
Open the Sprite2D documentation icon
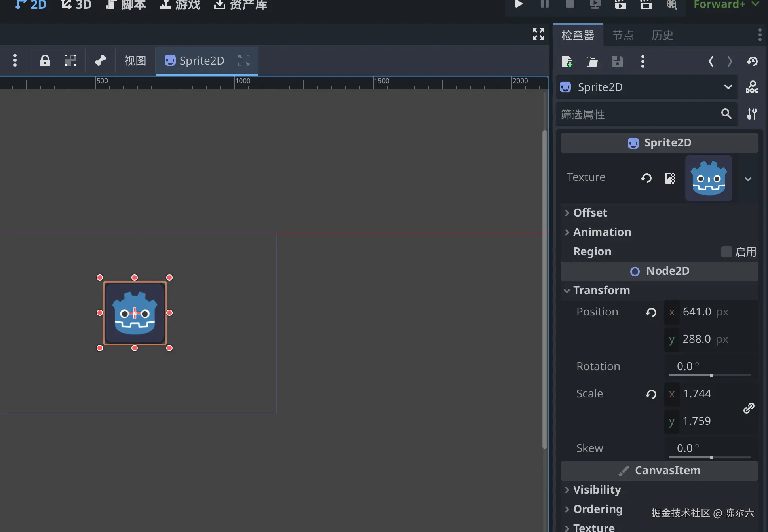click(751, 87)
